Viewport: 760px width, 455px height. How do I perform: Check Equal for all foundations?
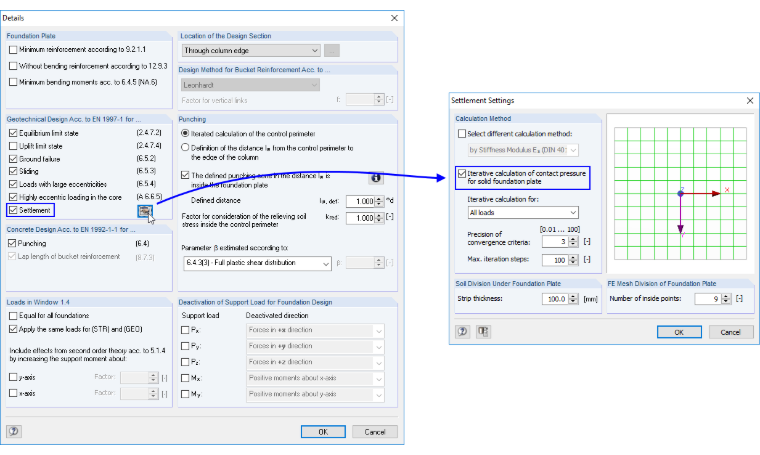pyautogui.click(x=13, y=315)
